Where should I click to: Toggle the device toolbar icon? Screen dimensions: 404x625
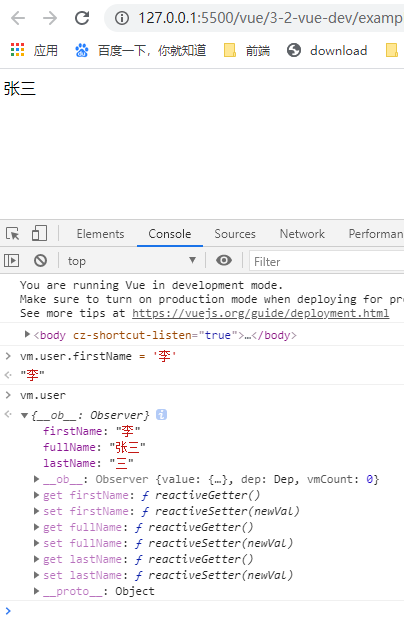coord(39,233)
